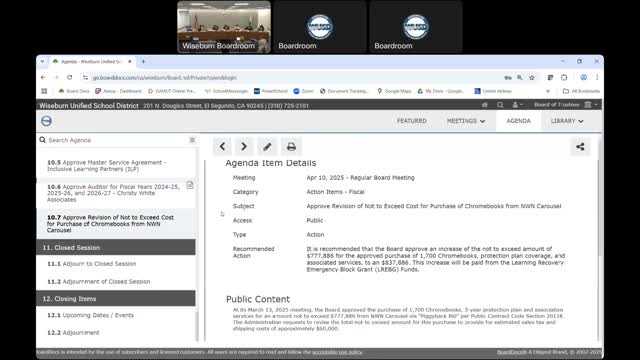
Task: Collapse the 11. Closed Session section
Action: 116,247
